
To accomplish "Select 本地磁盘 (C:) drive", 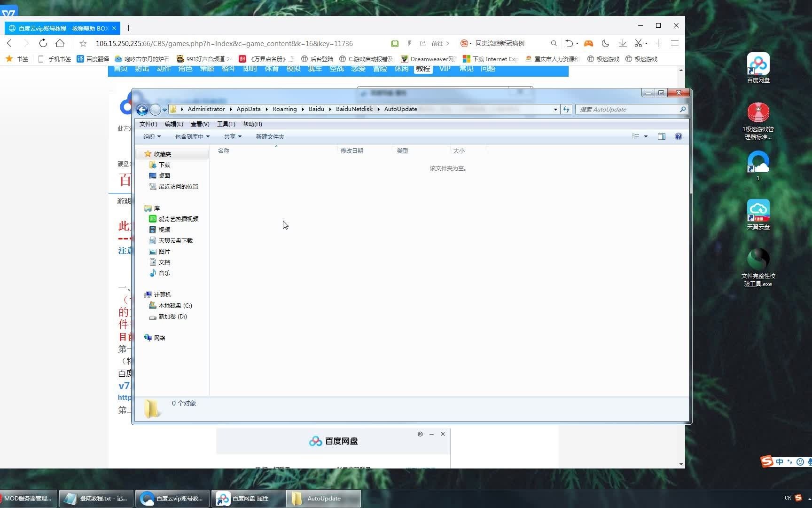I will tap(170, 305).
